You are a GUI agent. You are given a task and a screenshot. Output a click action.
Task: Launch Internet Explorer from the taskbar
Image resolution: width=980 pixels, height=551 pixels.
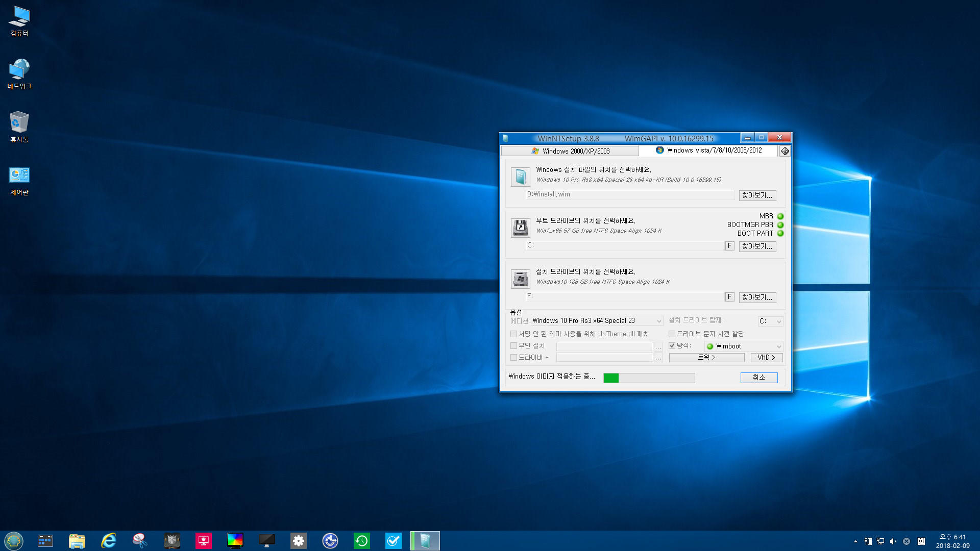[x=109, y=541]
